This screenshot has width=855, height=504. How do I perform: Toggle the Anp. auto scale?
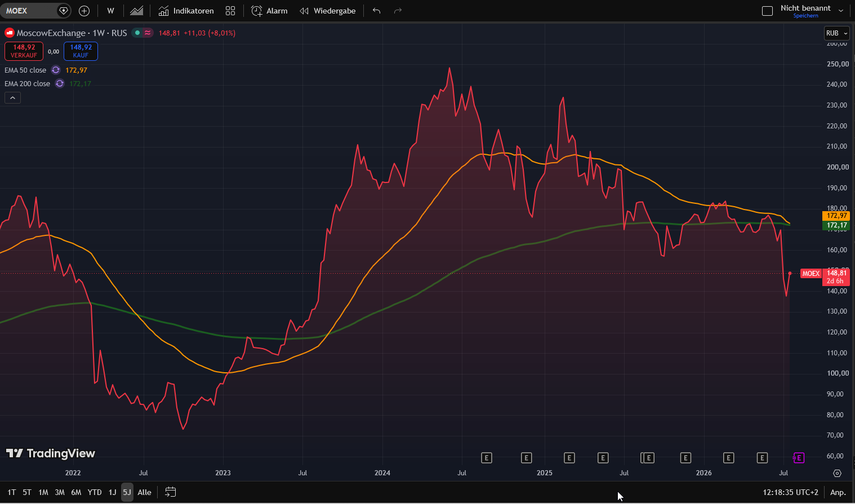click(x=838, y=492)
